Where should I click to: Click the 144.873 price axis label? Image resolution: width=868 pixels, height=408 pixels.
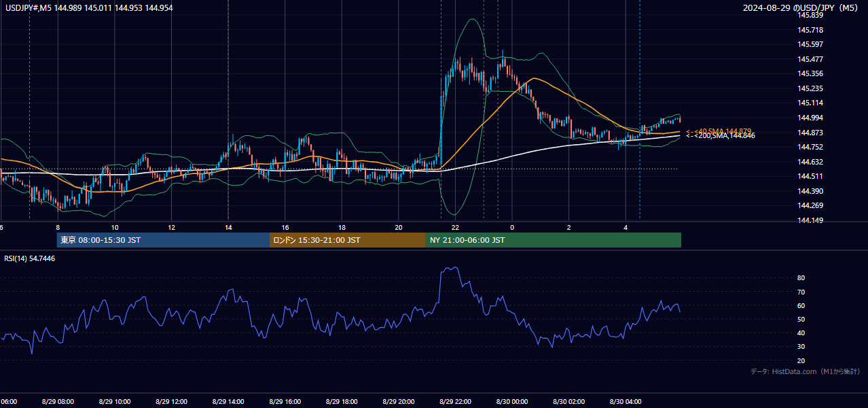point(810,133)
